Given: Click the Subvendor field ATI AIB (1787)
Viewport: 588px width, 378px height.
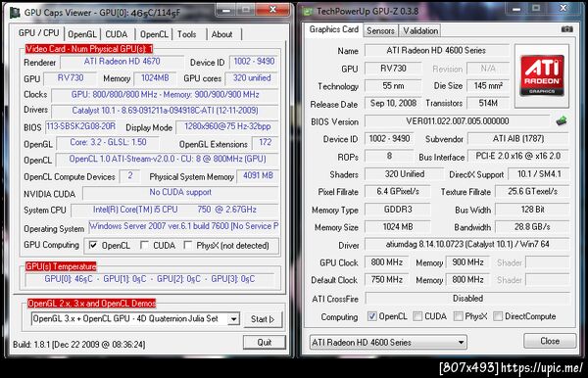Looking at the screenshot, I should (518, 139).
